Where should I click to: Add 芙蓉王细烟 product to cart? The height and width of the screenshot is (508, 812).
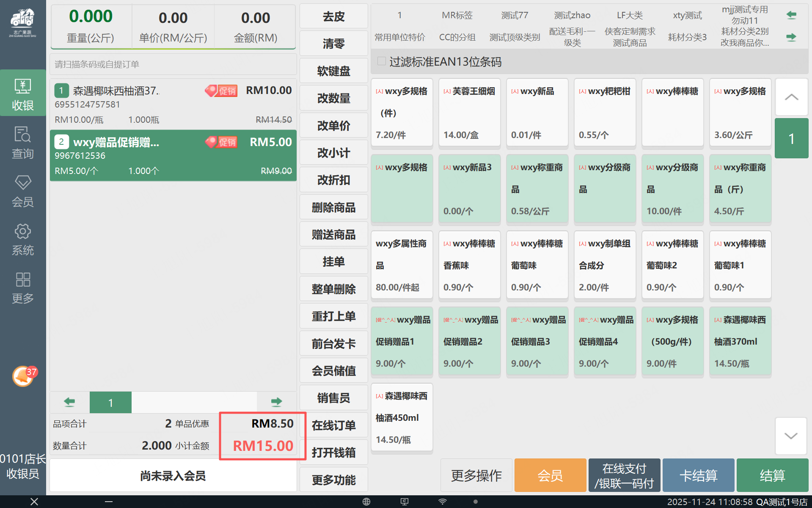point(469,113)
